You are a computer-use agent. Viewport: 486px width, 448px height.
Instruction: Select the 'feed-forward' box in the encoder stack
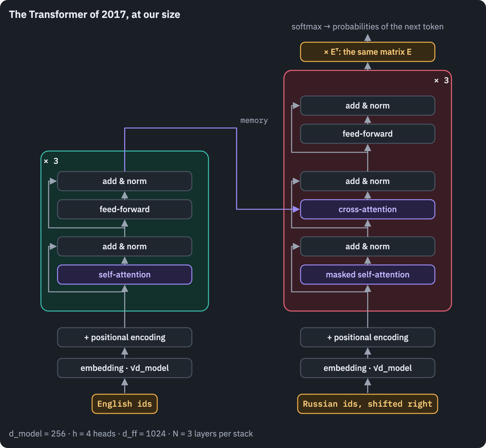click(125, 209)
